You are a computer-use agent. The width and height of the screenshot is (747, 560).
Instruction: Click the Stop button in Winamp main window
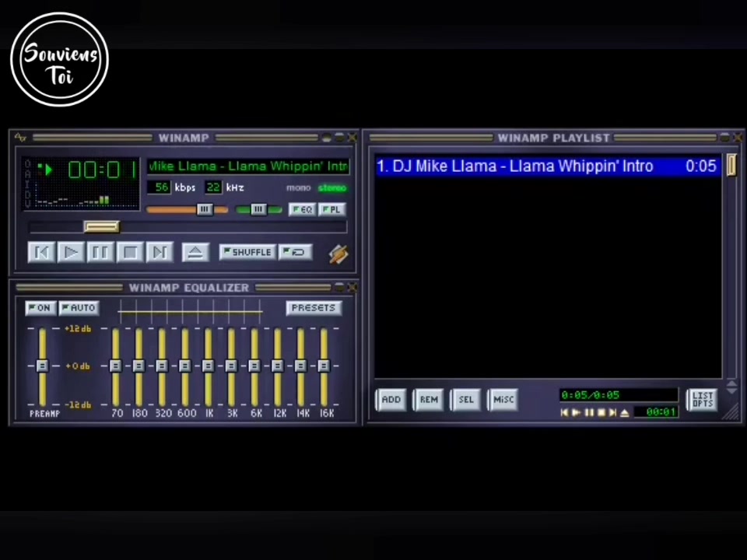coord(130,252)
